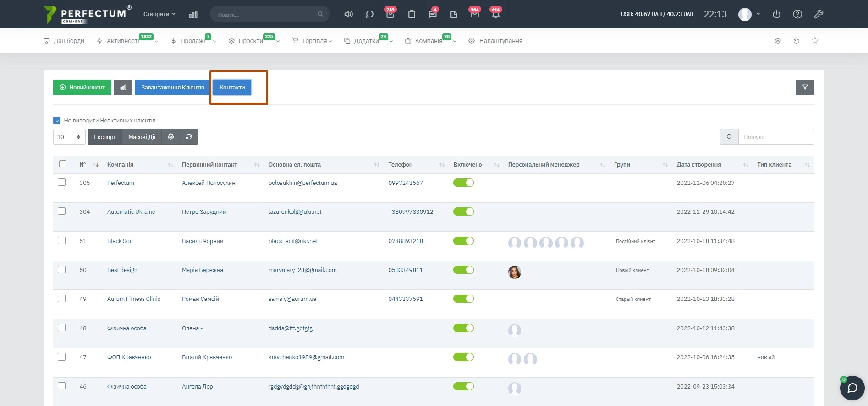Open Налаштування menu item

tap(495, 41)
